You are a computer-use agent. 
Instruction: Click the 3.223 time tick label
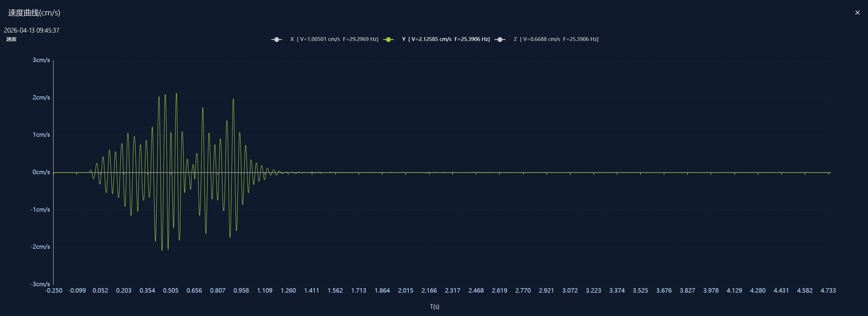click(593, 291)
